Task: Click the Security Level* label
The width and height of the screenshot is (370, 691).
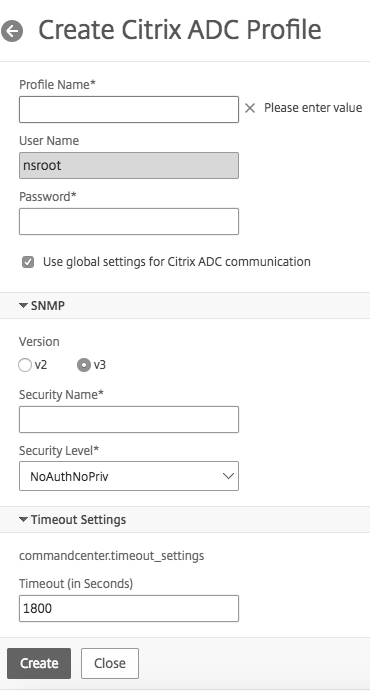Action: [59, 451]
